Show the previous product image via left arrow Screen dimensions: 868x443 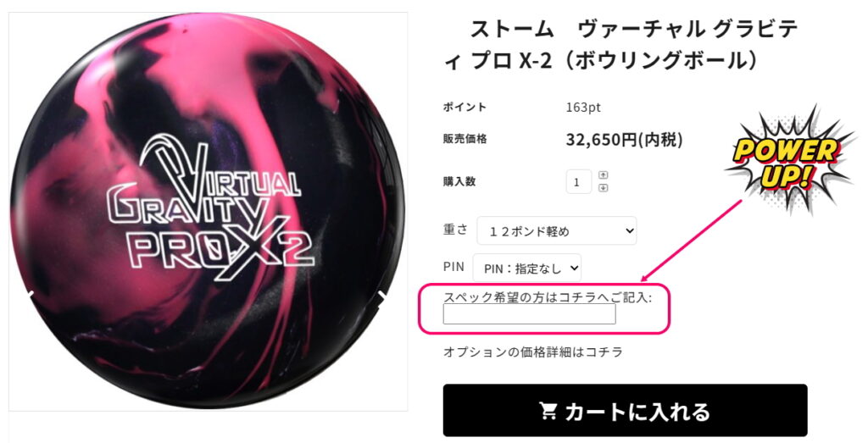coord(31,294)
